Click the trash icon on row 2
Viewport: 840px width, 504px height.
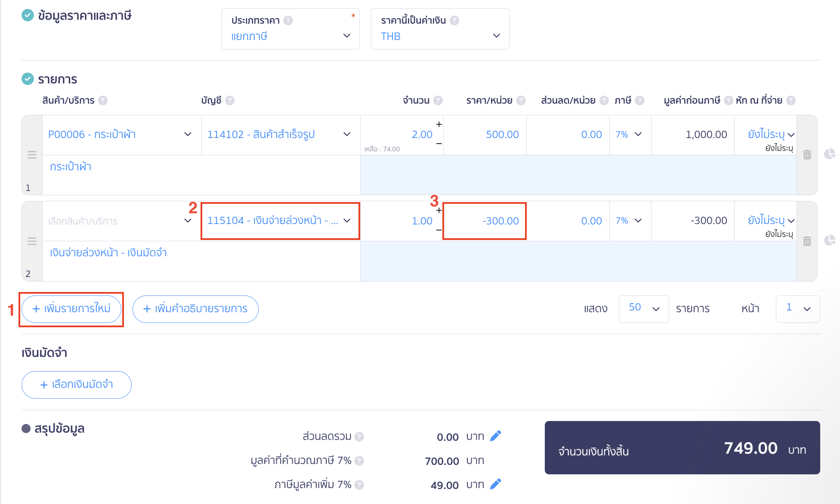(807, 241)
